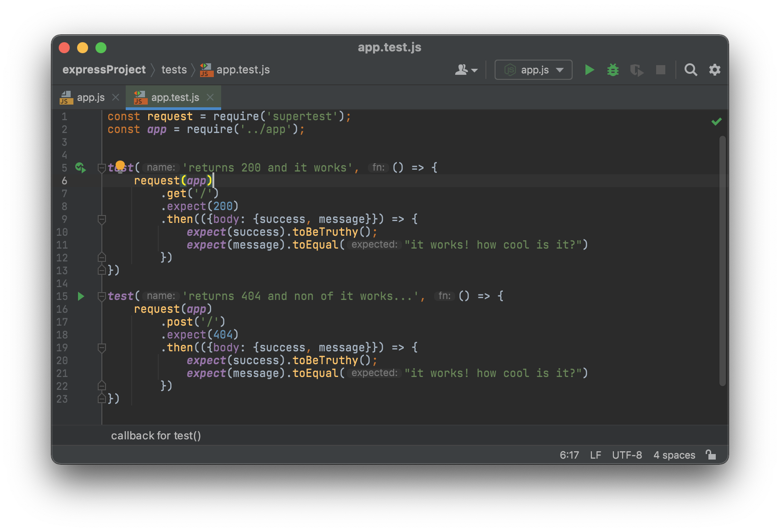Rerun the passed test on line 5

(x=81, y=168)
